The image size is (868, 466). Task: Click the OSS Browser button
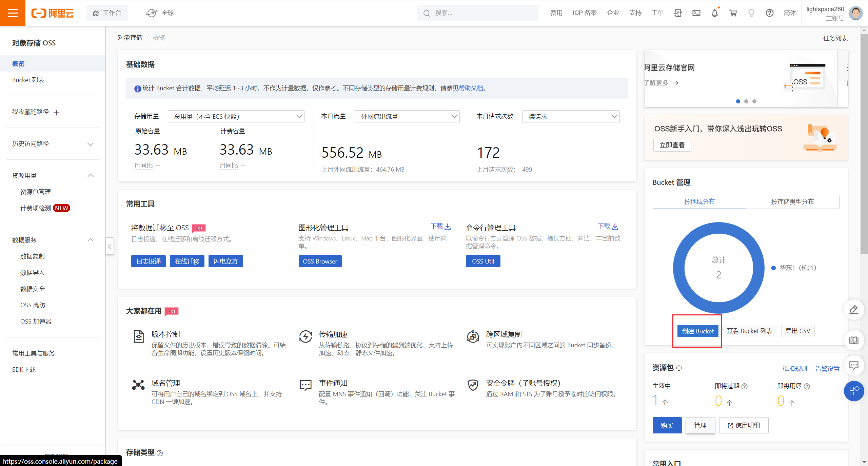(x=320, y=261)
